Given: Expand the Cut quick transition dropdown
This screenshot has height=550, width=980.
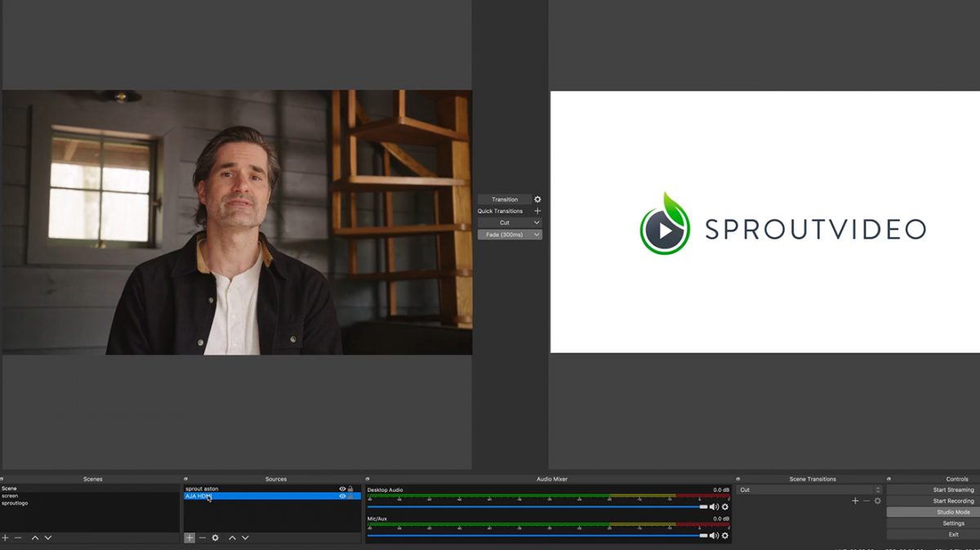Looking at the screenshot, I should tap(536, 222).
